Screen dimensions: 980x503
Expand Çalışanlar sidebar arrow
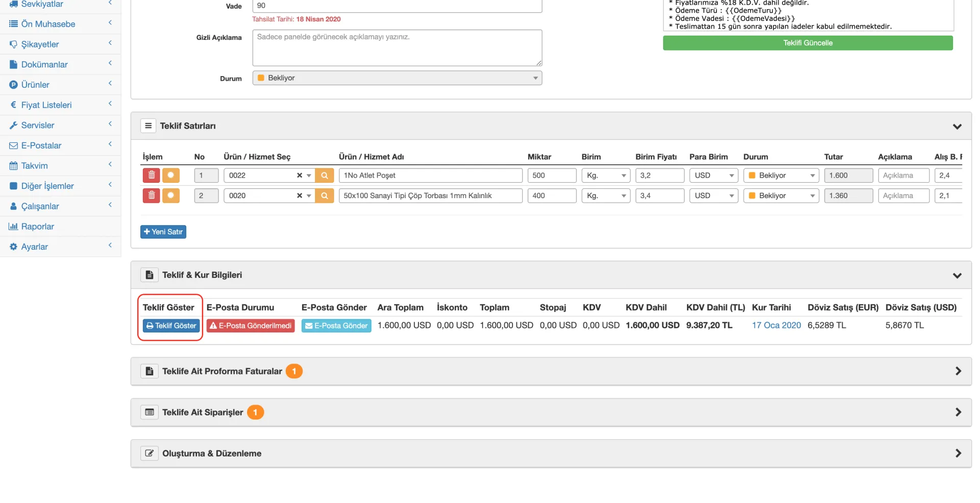pyautogui.click(x=110, y=205)
